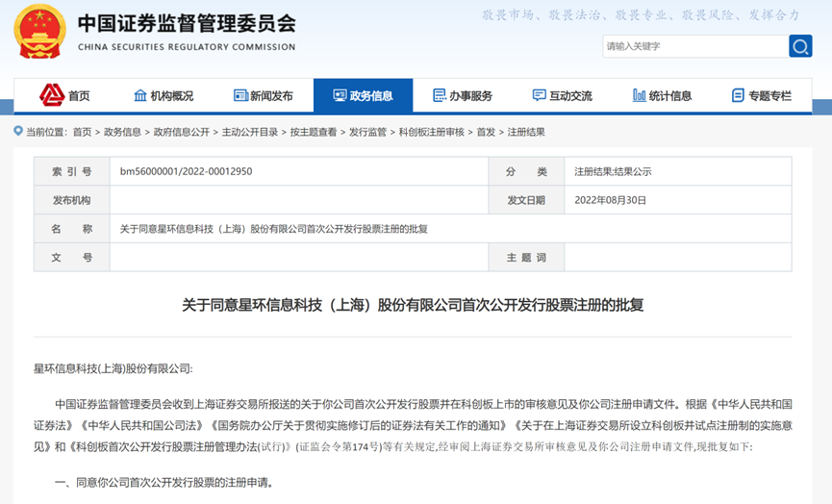Click the 机构概况 building icon
832x504 pixels.
pos(140,95)
